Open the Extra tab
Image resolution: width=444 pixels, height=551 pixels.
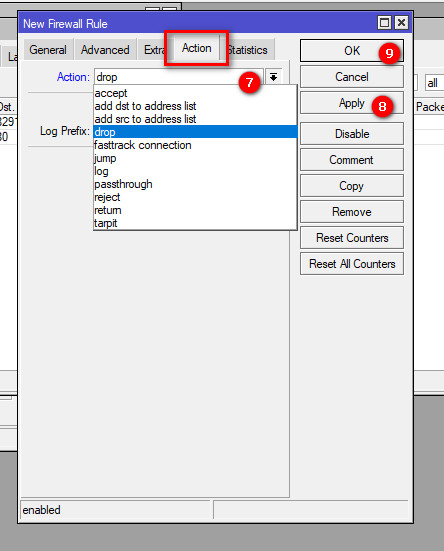pos(153,50)
